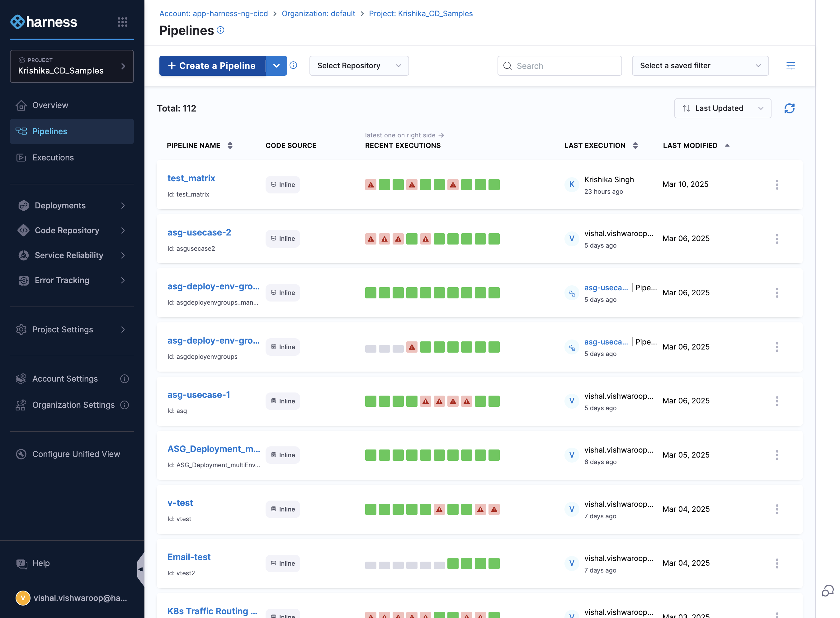Expand the Project selector Krishika_CD_Samples
840x618 pixels.
tap(72, 66)
